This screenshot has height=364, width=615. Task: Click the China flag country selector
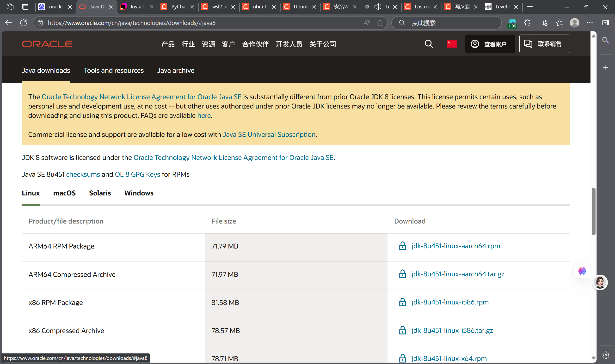(452, 44)
